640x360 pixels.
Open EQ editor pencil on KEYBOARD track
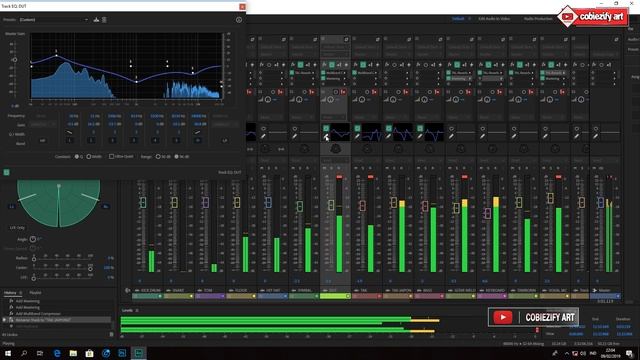[x=482, y=137]
